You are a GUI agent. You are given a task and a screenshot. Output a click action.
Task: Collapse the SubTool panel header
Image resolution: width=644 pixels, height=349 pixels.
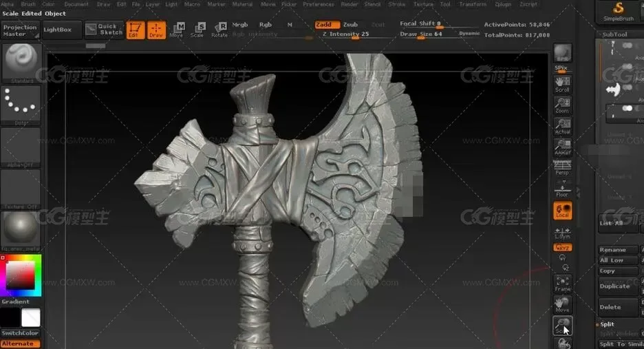615,34
